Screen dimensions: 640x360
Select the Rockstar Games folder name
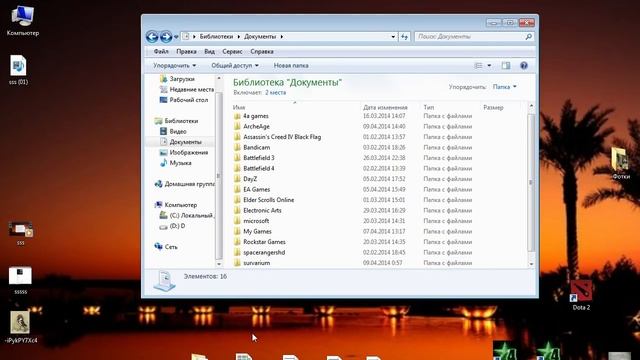264,242
